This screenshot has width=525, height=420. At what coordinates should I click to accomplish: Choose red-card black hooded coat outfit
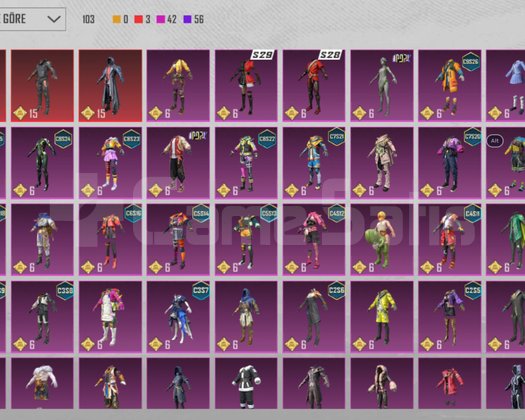point(110,86)
